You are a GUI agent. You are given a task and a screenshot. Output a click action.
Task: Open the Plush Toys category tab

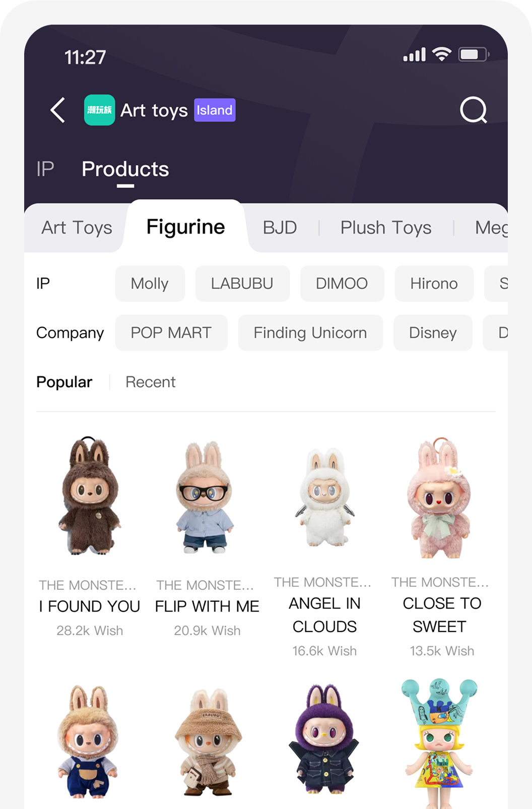point(386,227)
